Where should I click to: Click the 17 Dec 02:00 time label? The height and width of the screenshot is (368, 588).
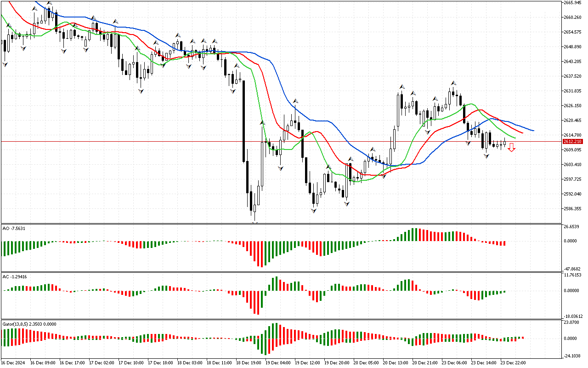coord(102,363)
